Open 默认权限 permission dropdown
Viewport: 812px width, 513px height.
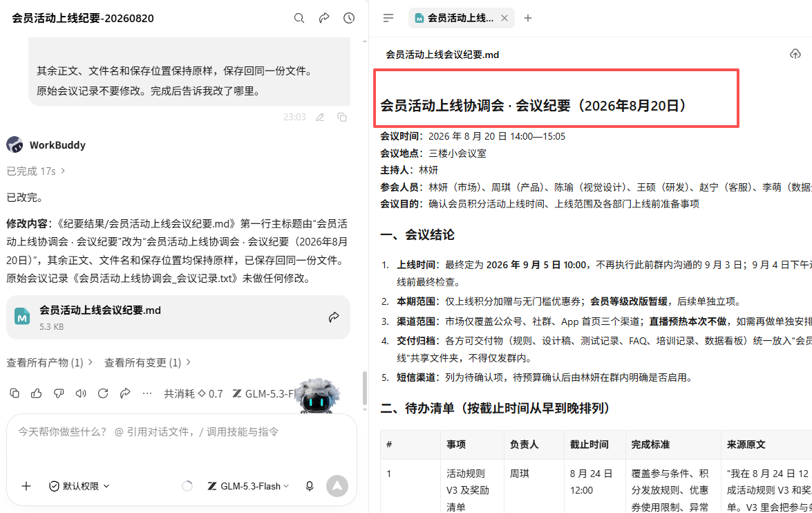(x=79, y=486)
